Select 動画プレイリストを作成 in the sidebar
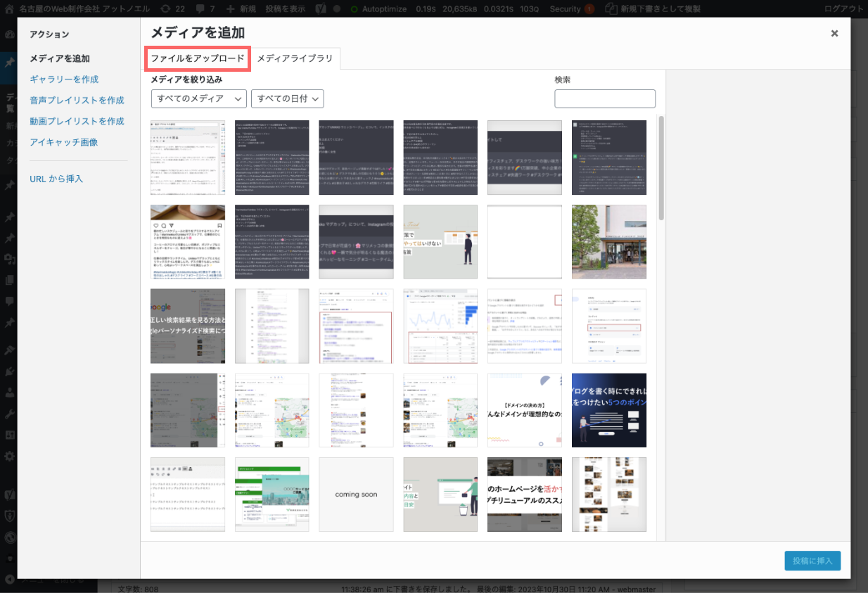The image size is (868, 593). pyautogui.click(x=77, y=121)
